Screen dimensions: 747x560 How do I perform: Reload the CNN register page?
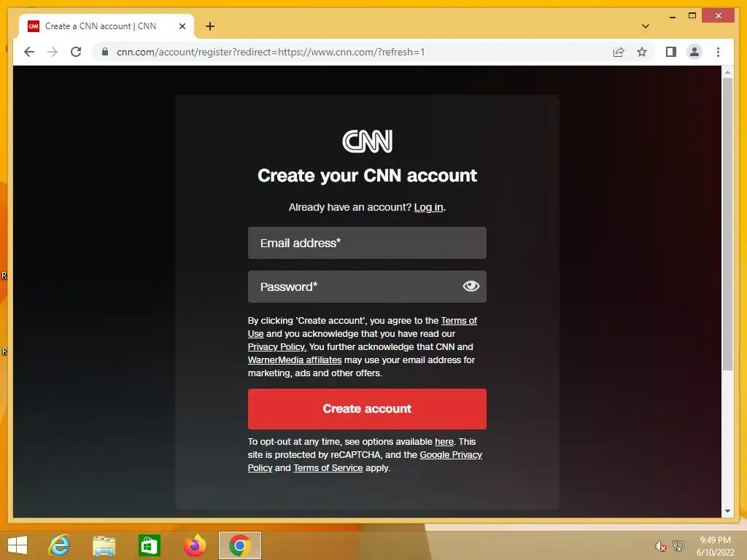pyautogui.click(x=76, y=52)
